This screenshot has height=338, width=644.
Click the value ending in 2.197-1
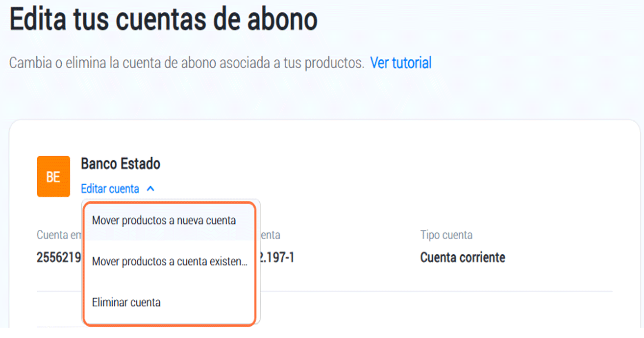pos(277,257)
